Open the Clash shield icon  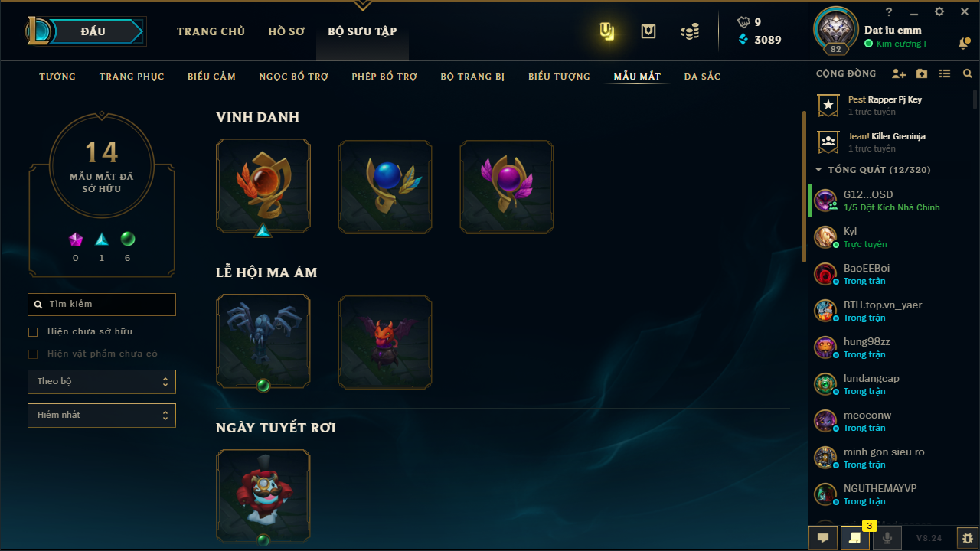tap(648, 31)
